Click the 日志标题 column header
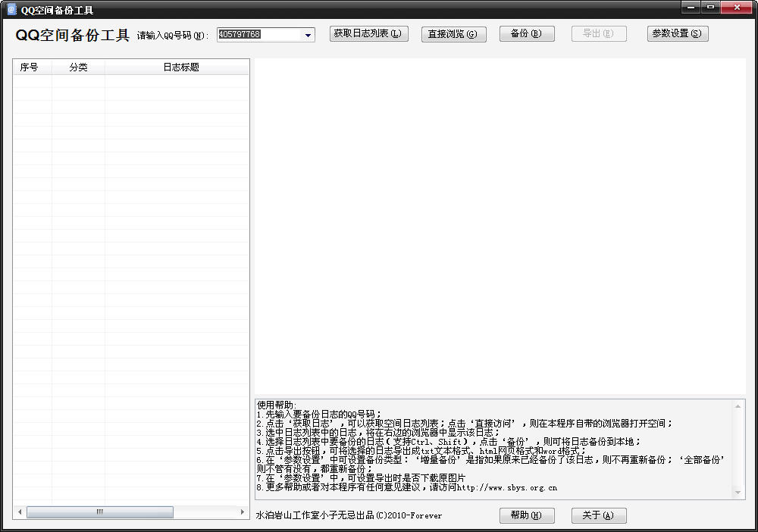Viewport: 758px width, 532px height. pyautogui.click(x=177, y=67)
